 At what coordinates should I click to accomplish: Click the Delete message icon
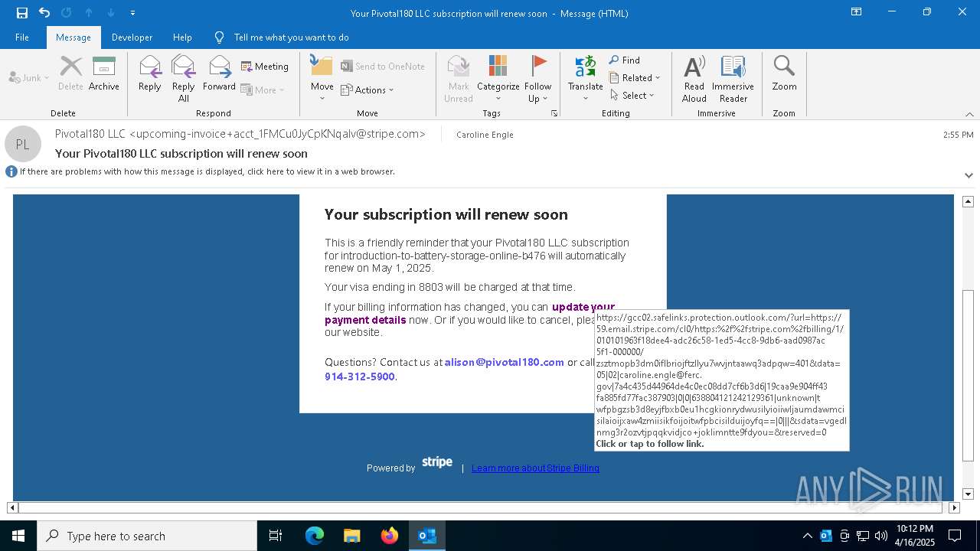(x=70, y=73)
